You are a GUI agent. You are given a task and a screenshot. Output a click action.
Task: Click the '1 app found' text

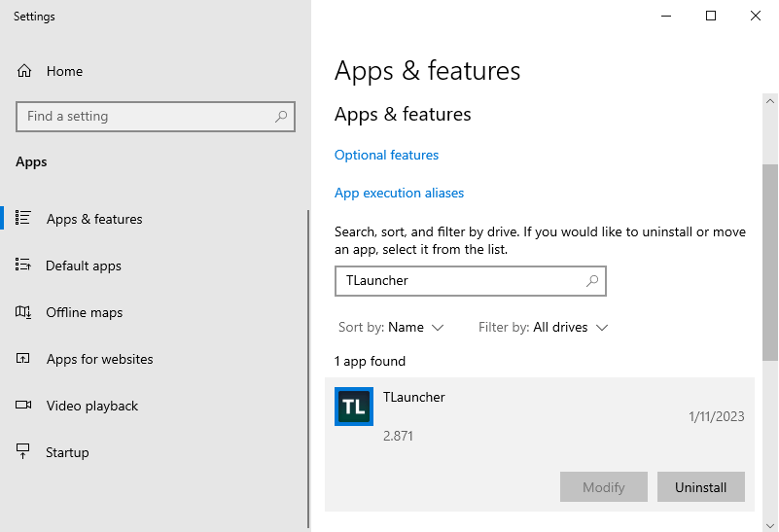click(371, 361)
